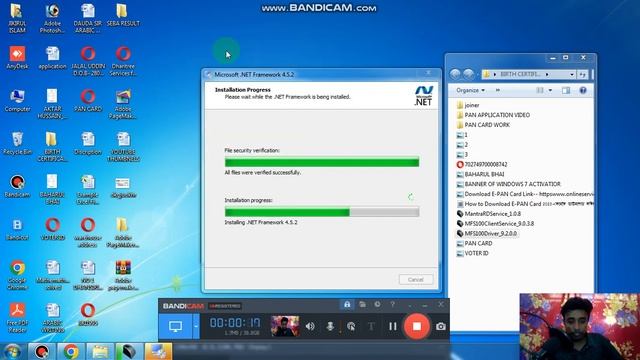
Task: Select BAHARUL BHAI file in Explorer
Action: (x=480, y=174)
